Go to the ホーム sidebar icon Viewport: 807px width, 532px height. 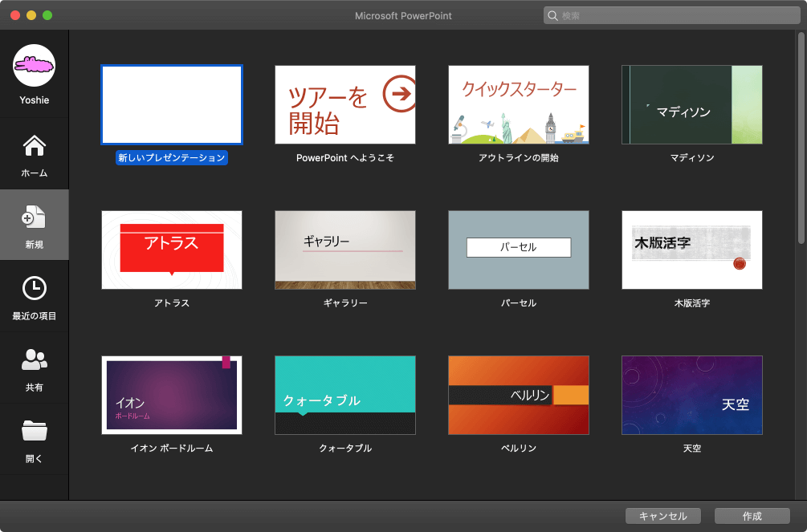[34, 145]
